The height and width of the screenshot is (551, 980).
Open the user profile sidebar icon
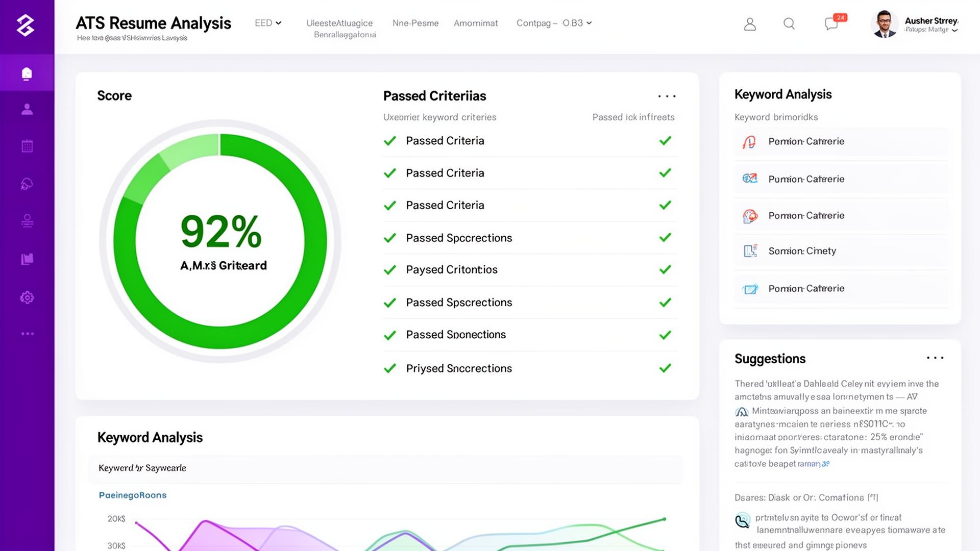point(27,109)
